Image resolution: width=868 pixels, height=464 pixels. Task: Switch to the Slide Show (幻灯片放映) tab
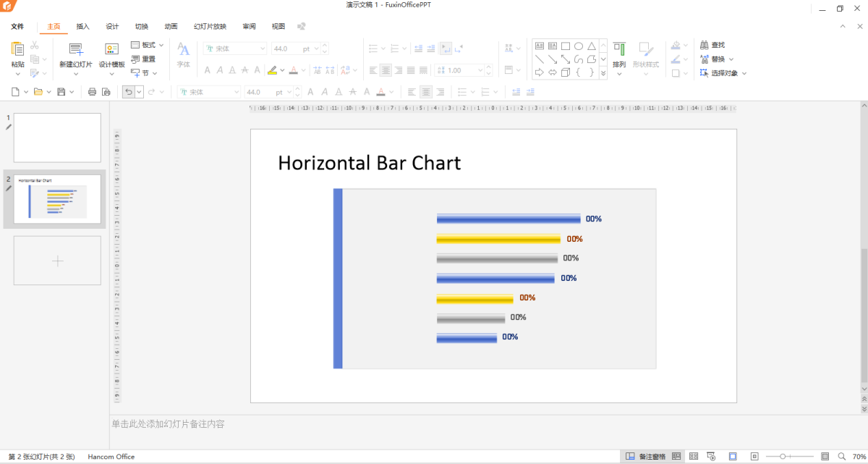[210, 27]
